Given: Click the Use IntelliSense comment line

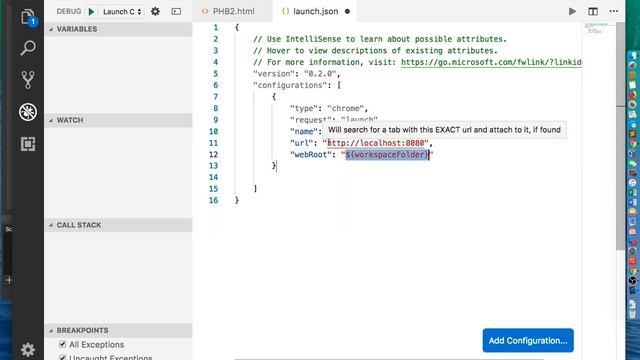Looking at the screenshot, I should pyautogui.click(x=380, y=39).
